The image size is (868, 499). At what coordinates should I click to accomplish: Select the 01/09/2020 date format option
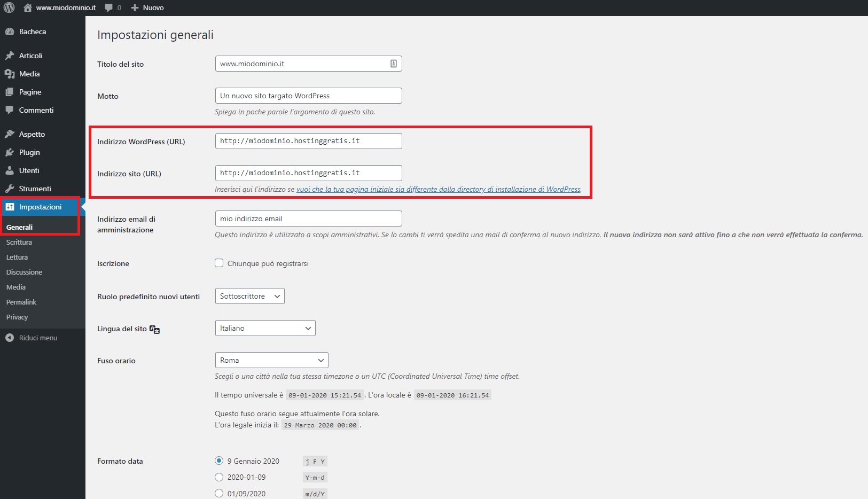coord(219,493)
